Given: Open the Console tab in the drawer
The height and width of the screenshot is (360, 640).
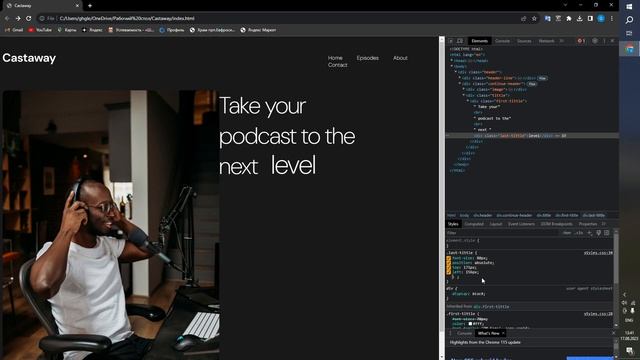Looking at the screenshot, I should tap(464, 333).
